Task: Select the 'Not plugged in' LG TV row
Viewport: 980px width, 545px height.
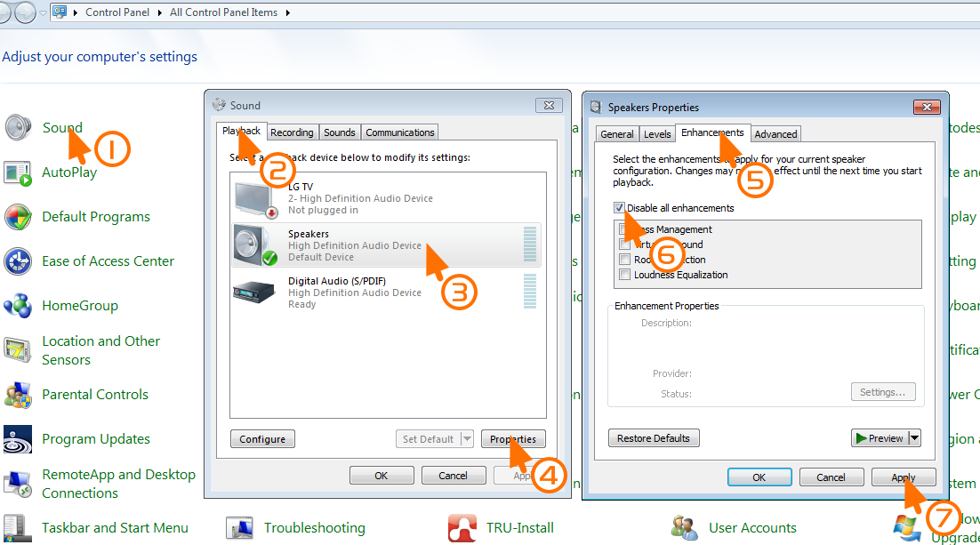Action: coord(388,199)
